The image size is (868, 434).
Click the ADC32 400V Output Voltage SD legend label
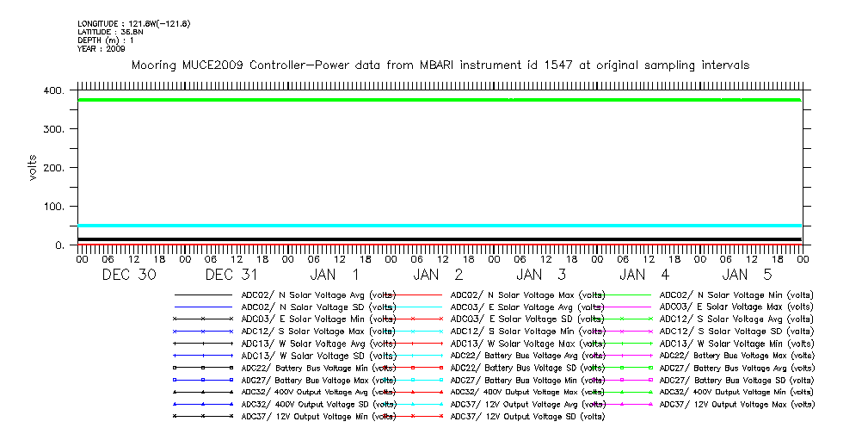318,404
